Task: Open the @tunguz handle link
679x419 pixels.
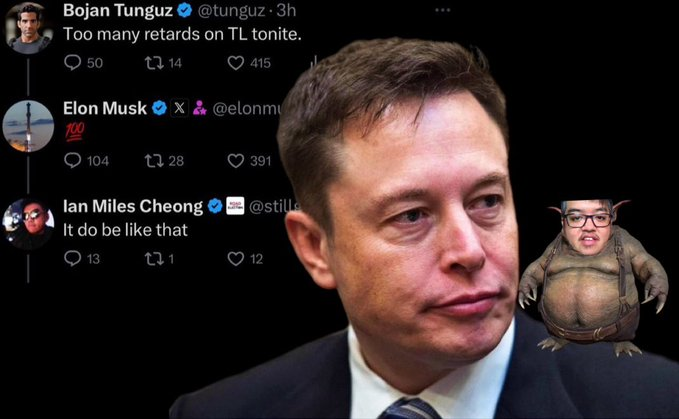Action: [231, 10]
